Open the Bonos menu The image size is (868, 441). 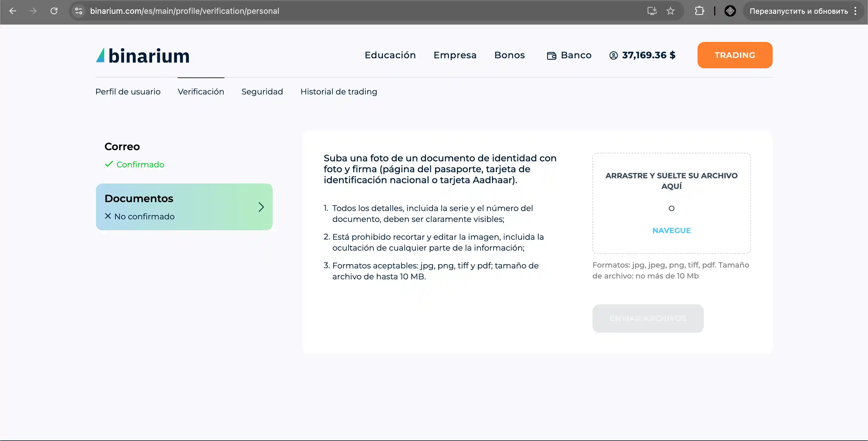pos(509,55)
